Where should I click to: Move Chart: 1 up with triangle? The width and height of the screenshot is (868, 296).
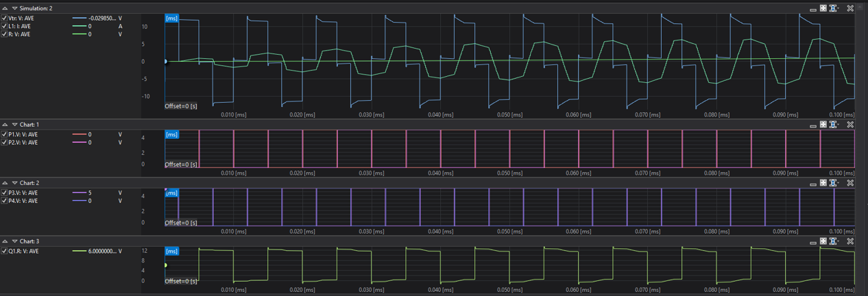click(5, 125)
